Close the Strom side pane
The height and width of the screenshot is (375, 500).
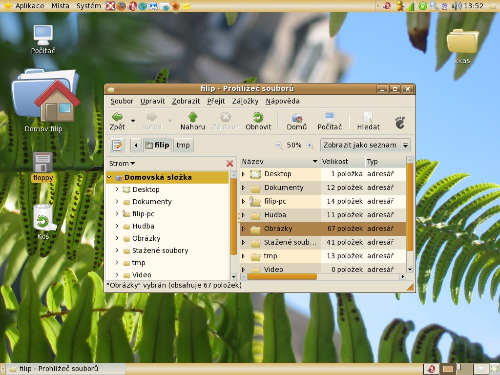[x=230, y=163]
